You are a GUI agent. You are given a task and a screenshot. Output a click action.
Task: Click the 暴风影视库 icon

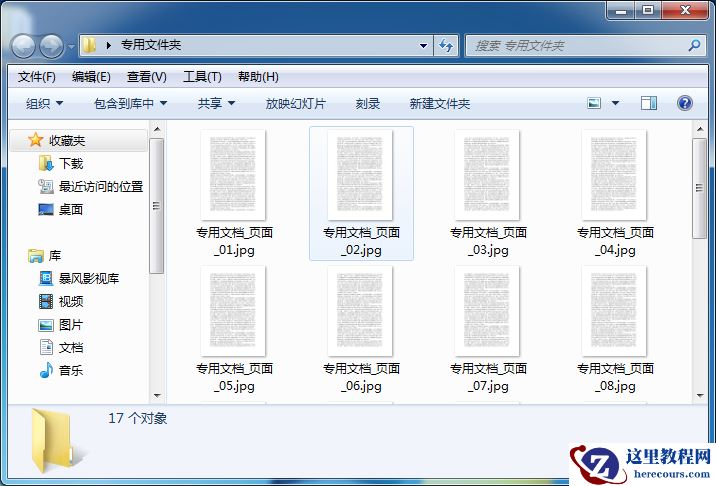(46, 278)
